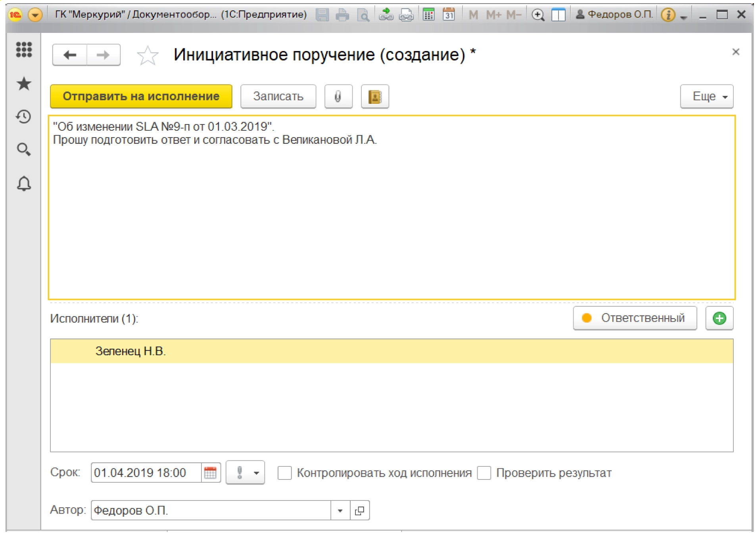Expand the 'Еще' dropdown menu
Viewport: 756px width, 533px height.
pos(706,96)
